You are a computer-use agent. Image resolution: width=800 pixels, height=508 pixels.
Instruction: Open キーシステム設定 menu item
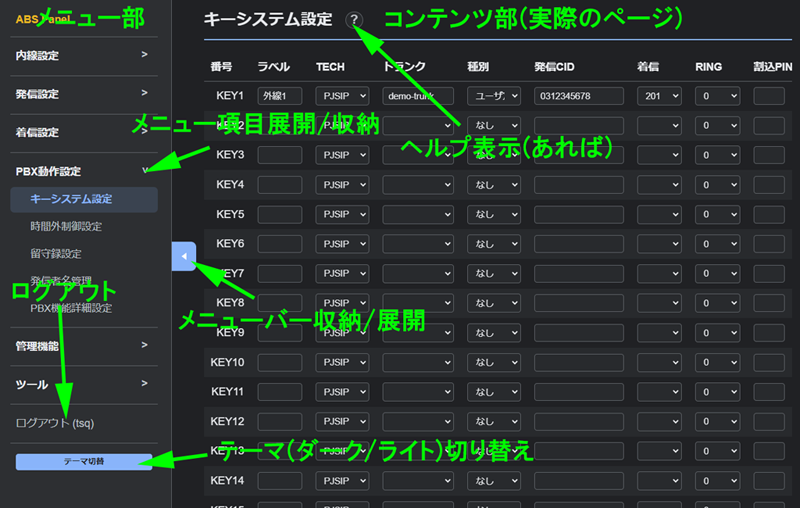pyautogui.click(x=71, y=199)
